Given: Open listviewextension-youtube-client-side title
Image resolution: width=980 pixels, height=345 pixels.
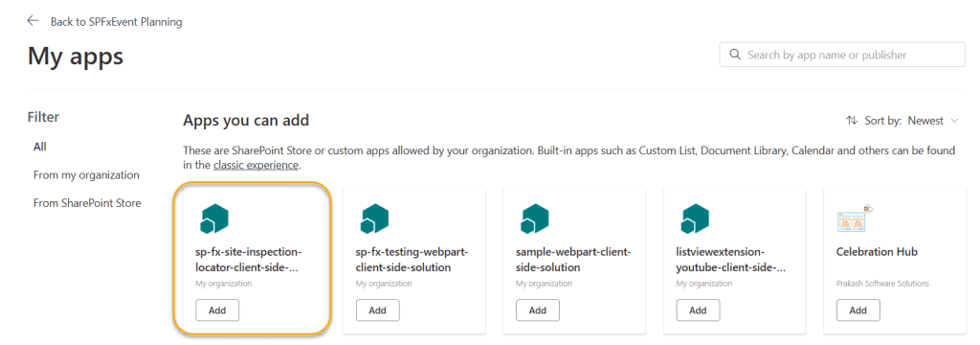Looking at the screenshot, I should (730, 260).
